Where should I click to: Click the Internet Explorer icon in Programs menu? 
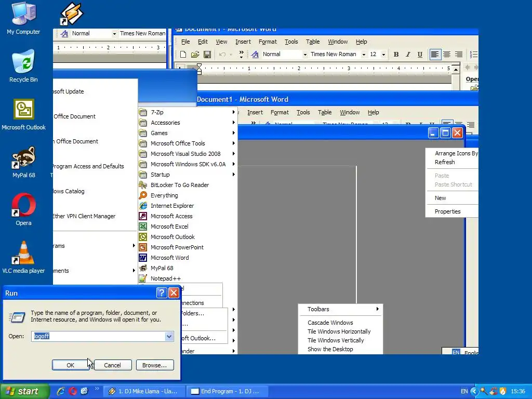(143, 206)
